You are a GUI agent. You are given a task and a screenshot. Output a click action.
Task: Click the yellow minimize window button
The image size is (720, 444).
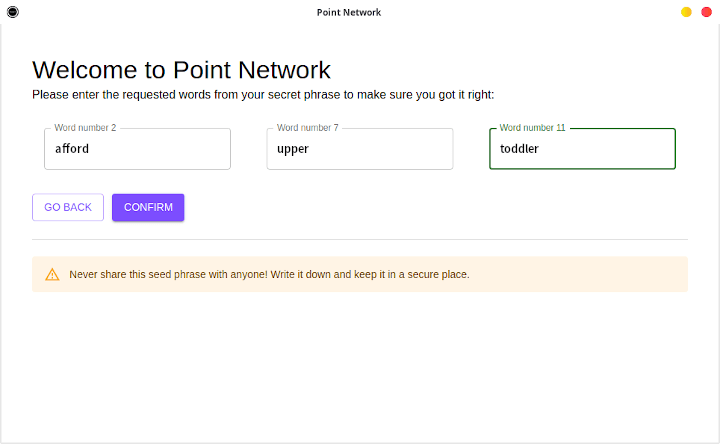tap(686, 12)
